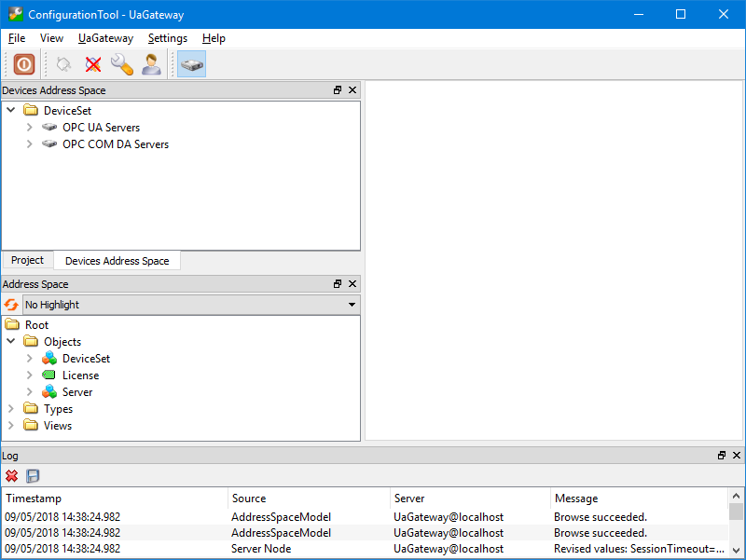Switch to the Project tab

click(x=27, y=260)
